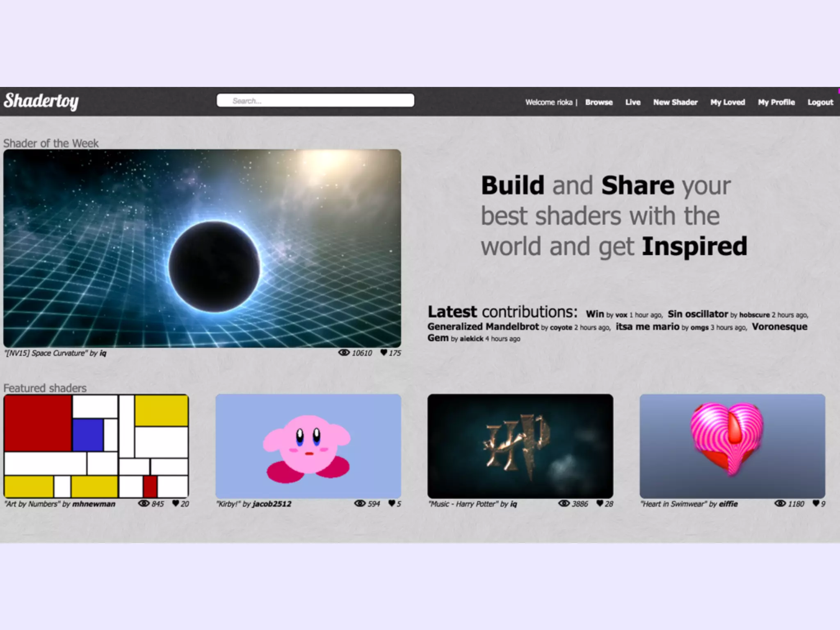Screen dimensions: 840x630
Task: Click eye icon under Heart in Swimwear
Action: [780, 503]
